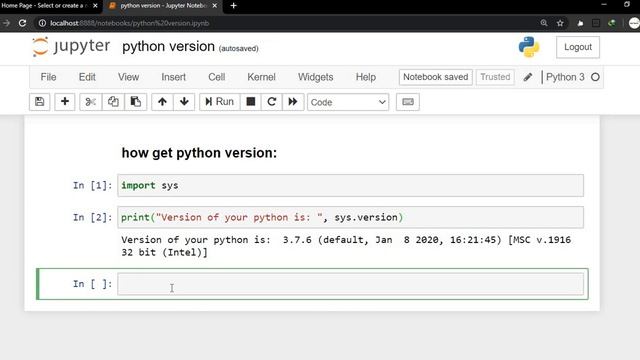Viewport: 640px width, 360px height.
Task: Restart the kernel icon
Action: tap(272, 102)
